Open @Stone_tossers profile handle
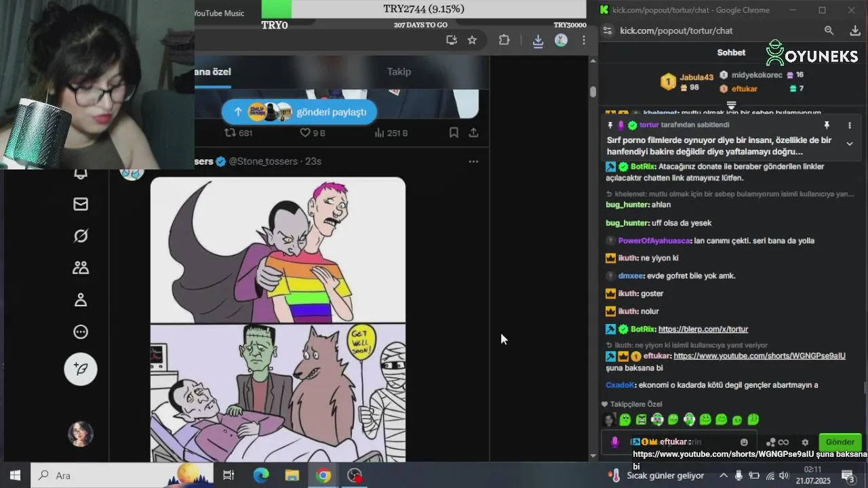 263,161
